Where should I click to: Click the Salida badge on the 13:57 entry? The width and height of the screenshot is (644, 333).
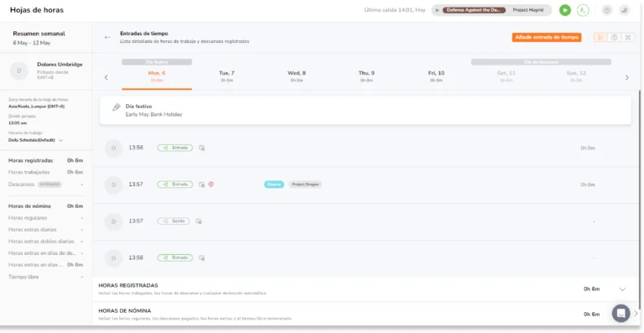(x=174, y=221)
